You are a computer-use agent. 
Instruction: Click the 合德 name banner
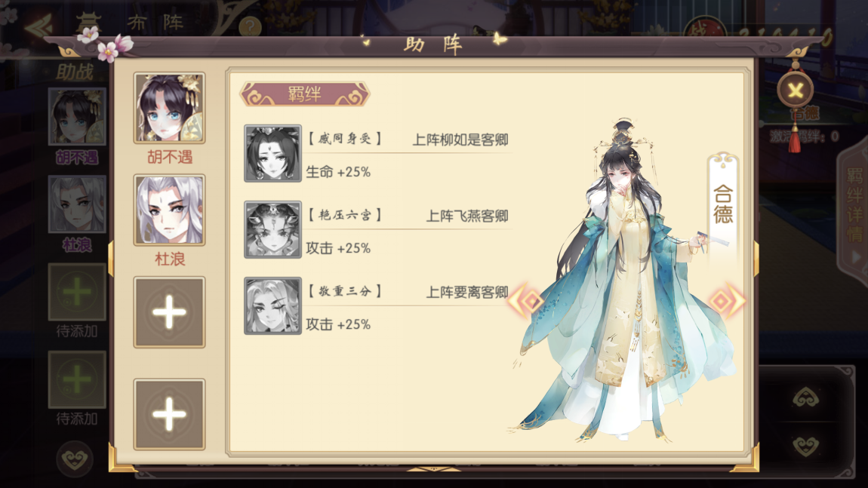[x=723, y=204]
